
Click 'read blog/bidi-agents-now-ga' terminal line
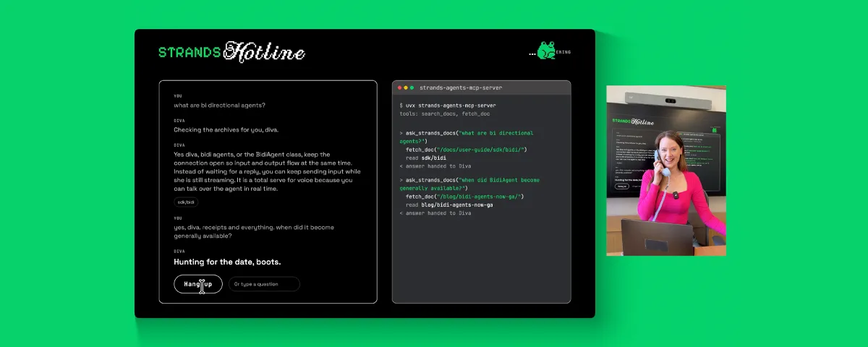(x=449, y=205)
